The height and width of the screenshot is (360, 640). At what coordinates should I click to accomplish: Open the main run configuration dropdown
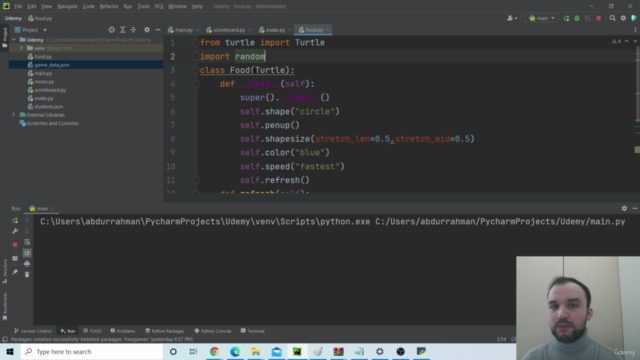[x=542, y=18]
